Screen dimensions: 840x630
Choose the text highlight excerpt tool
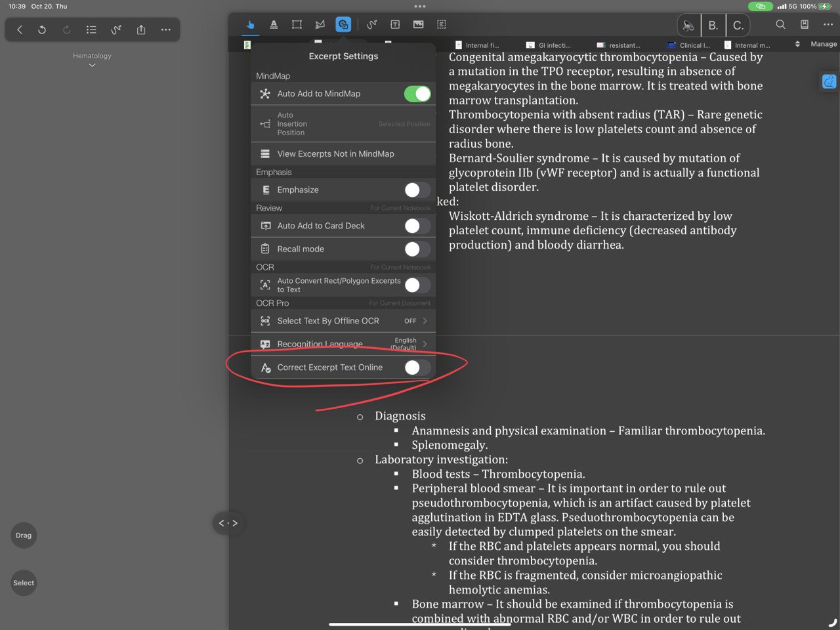(274, 24)
